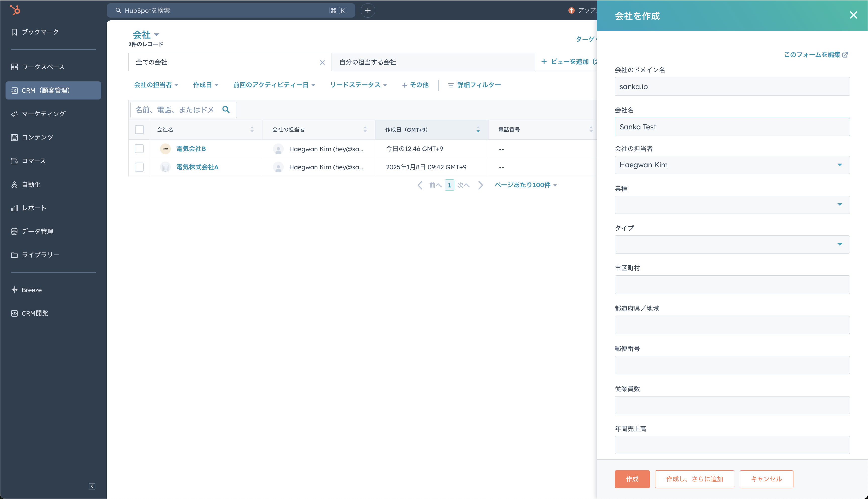This screenshot has height=499, width=868.
Task: Collapse the left sidebar navigation
Action: pos(92,486)
